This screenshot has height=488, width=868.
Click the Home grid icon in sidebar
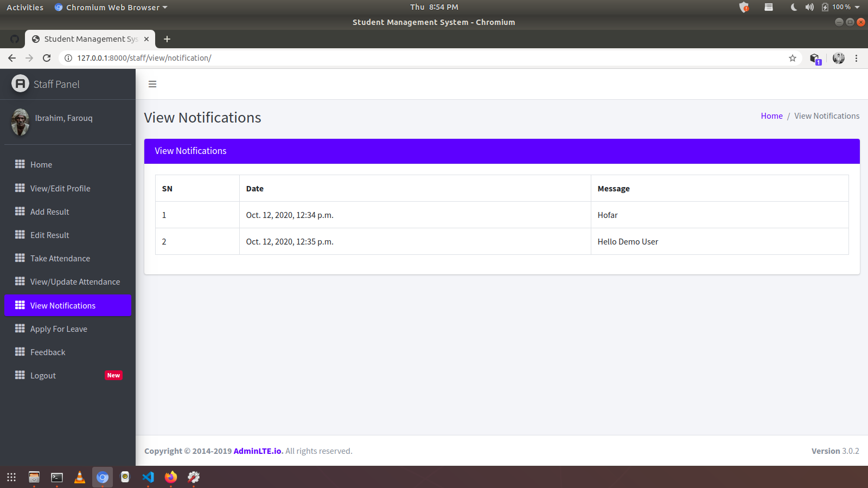(20, 164)
